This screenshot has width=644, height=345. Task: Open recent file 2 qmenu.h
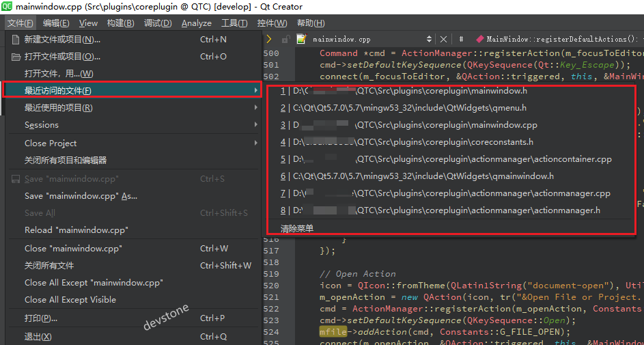(x=450, y=108)
